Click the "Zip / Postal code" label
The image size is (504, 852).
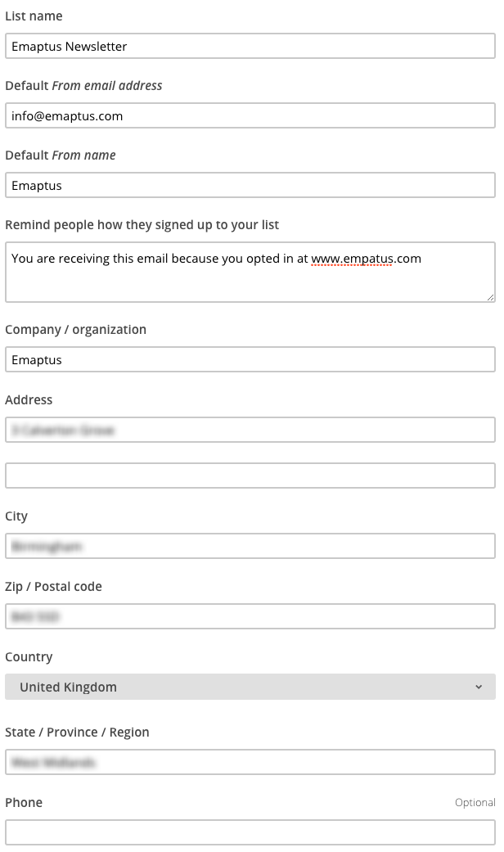[x=53, y=587]
